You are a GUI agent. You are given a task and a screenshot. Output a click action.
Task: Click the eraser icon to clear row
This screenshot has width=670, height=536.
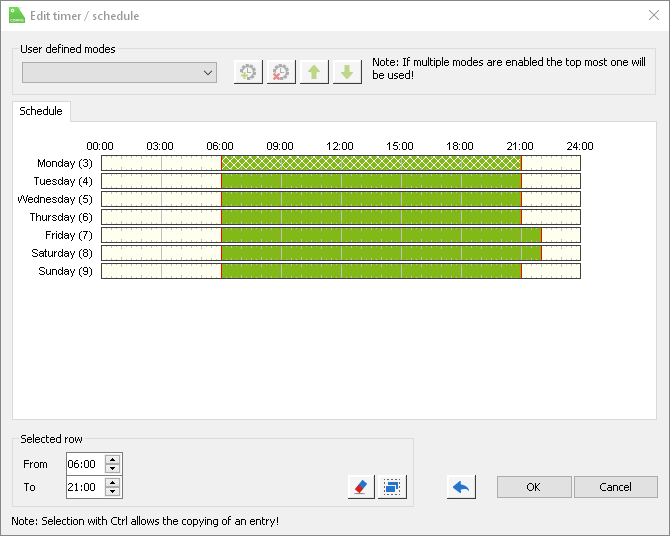click(360, 487)
